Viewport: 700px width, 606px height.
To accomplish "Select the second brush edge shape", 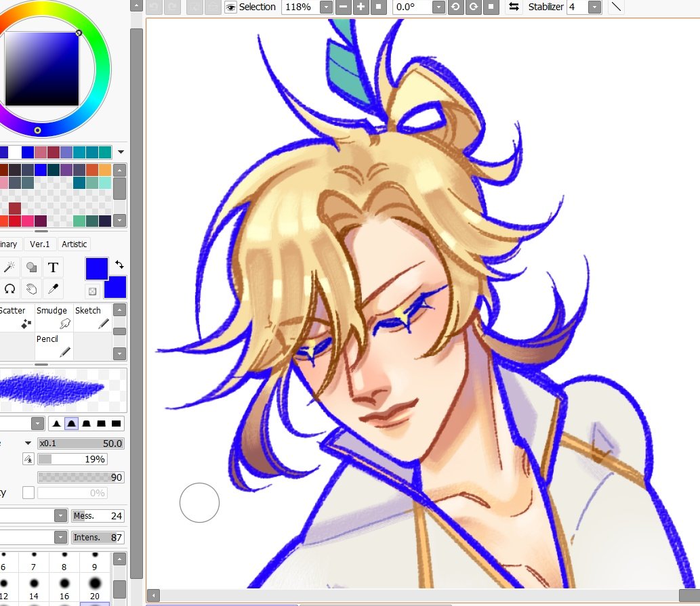I will (71, 424).
